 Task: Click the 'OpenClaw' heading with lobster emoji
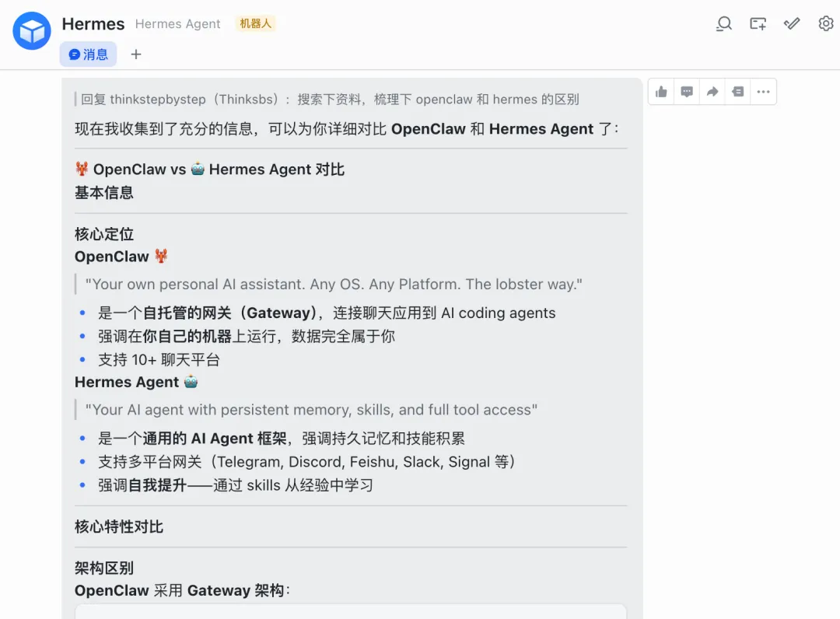(x=121, y=257)
